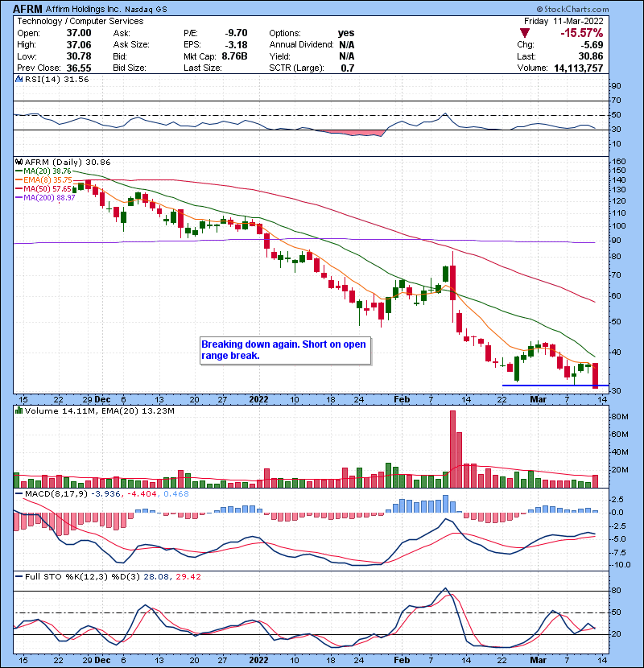Click the AFRM (Daily) 30.86 label
The height and width of the screenshot is (668, 644).
[68, 163]
